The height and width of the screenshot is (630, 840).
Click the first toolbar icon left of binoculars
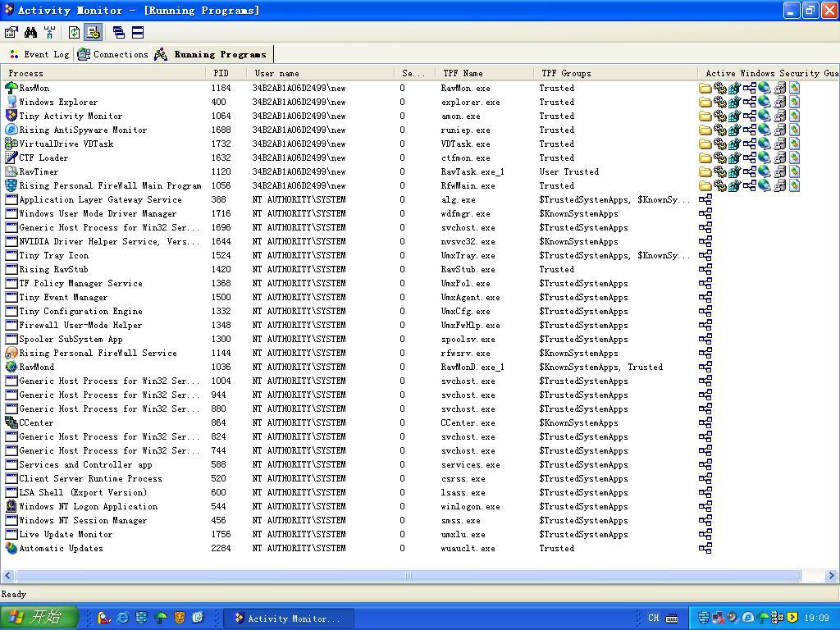pos(11,32)
